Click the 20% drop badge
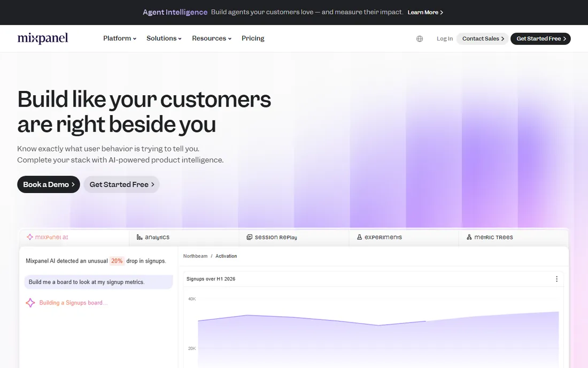Viewport: 588px width, 368px height. (117, 260)
